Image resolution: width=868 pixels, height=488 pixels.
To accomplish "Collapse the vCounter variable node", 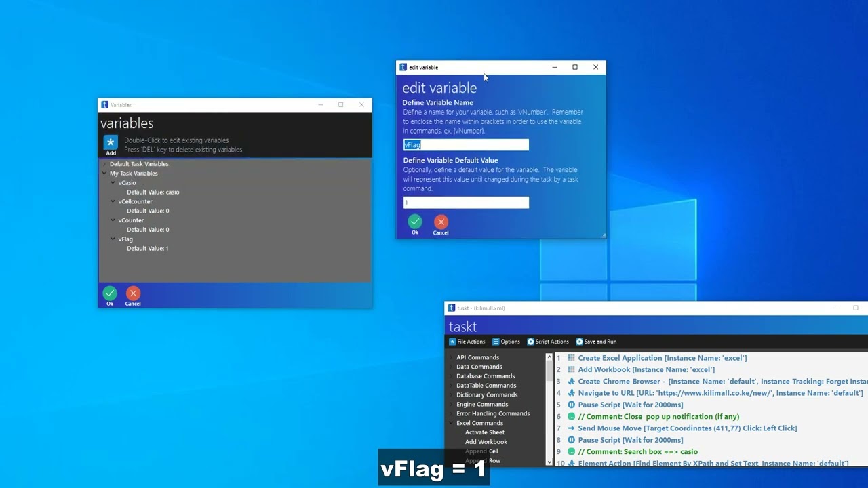I will pyautogui.click(x=113, y=220).
